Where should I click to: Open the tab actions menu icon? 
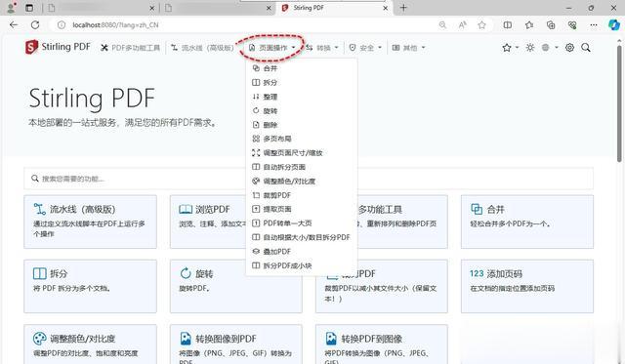pyautogui.click(x=29, y=8)
